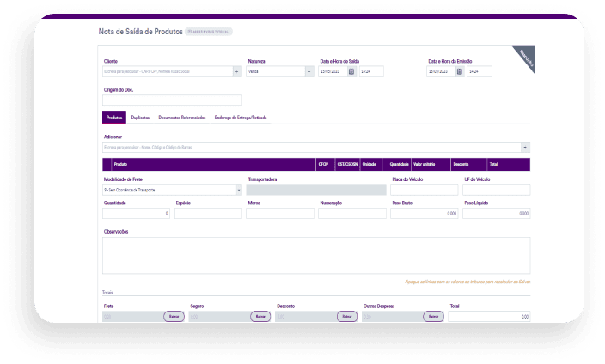The height and width of the screenshot is (364, 605).
Task: Click the CFOP column header
Action: click(325, 164)
